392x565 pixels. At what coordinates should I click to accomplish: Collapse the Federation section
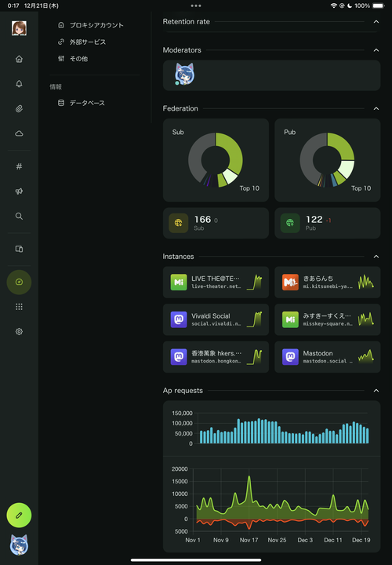[376, 108]
